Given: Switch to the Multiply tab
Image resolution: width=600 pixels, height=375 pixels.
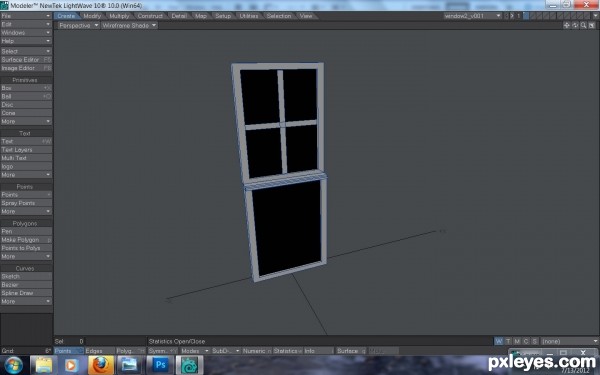Looking at the screenshot, I should pos(119,16).
